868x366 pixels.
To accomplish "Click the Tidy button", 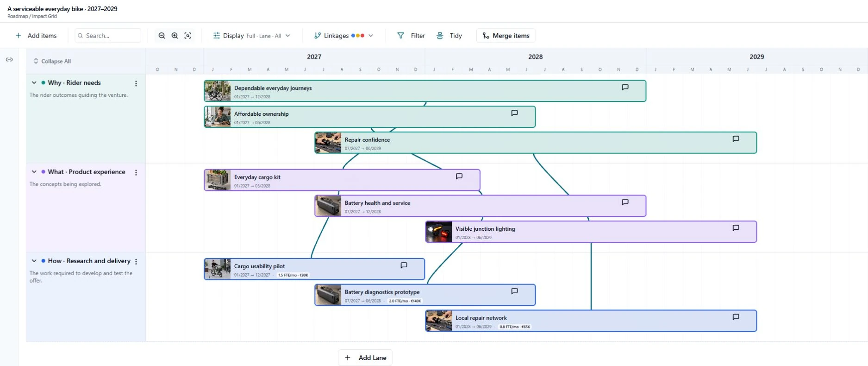I will (449, 36).
